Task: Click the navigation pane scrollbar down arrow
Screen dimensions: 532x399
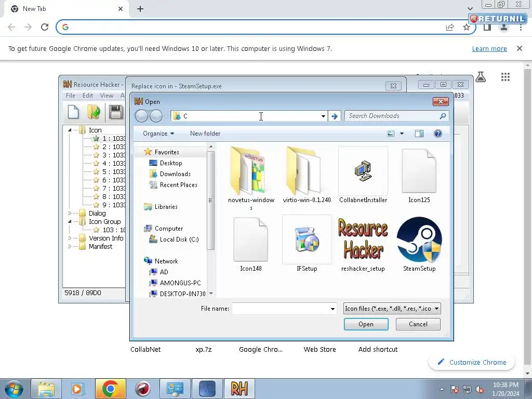Action: (x=211, y=294)
